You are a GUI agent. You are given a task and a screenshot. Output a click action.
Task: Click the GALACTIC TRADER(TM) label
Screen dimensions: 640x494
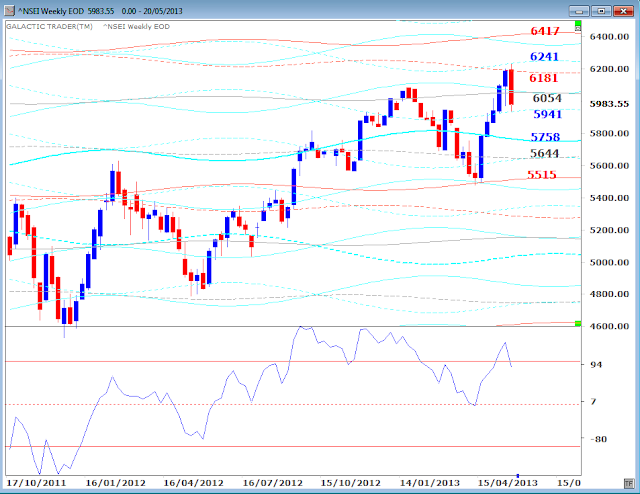pos(49,27)
